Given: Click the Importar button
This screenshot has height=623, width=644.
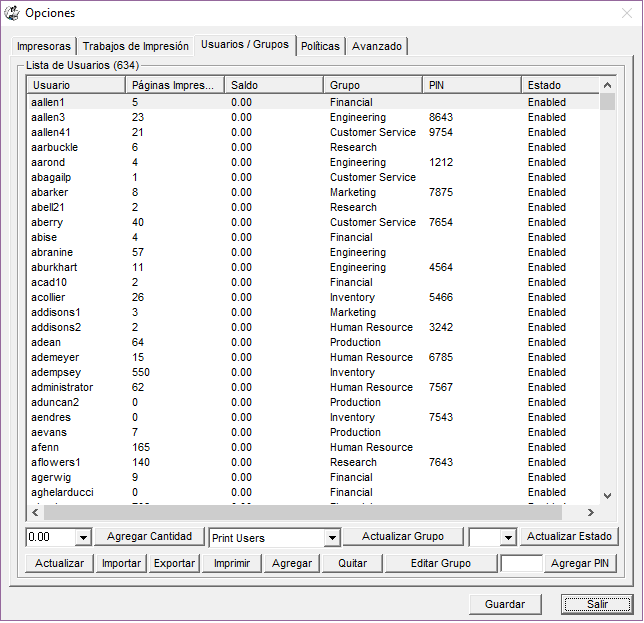Looking at the screenshot, I should 121,563.
